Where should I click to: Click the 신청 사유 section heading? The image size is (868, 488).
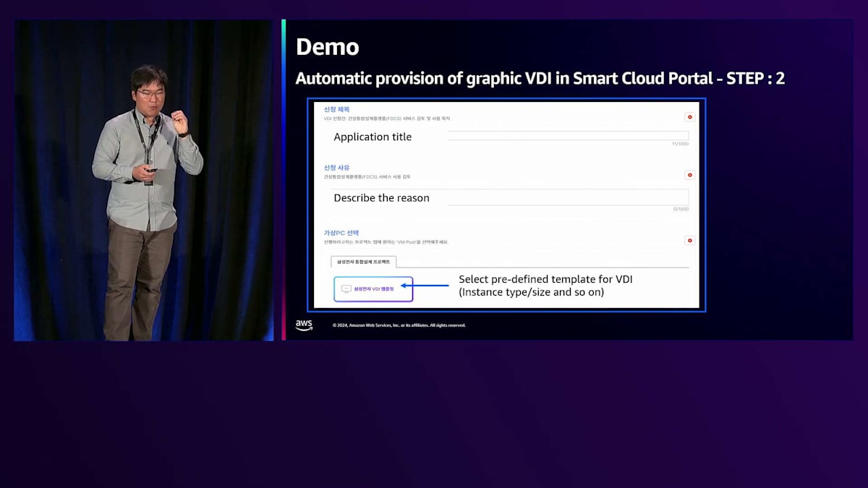click(x=336, y=168)
